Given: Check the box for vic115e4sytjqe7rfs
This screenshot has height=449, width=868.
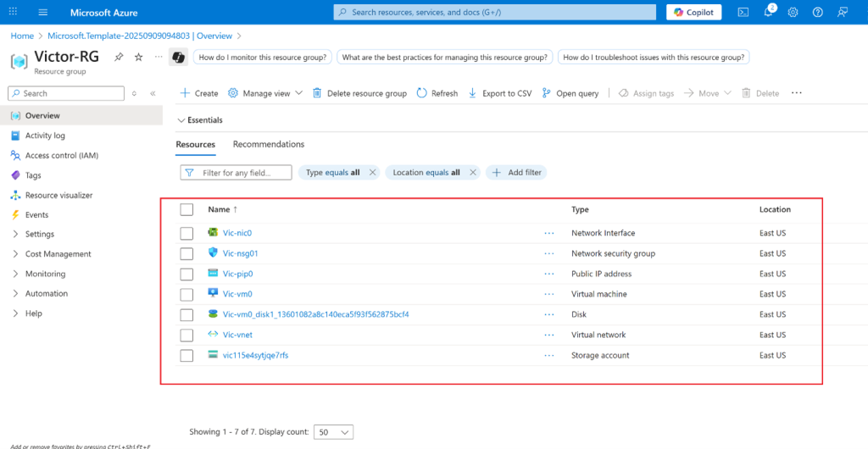Looking at the screenshot, I should pyautogui.click(x=186, y=356).
